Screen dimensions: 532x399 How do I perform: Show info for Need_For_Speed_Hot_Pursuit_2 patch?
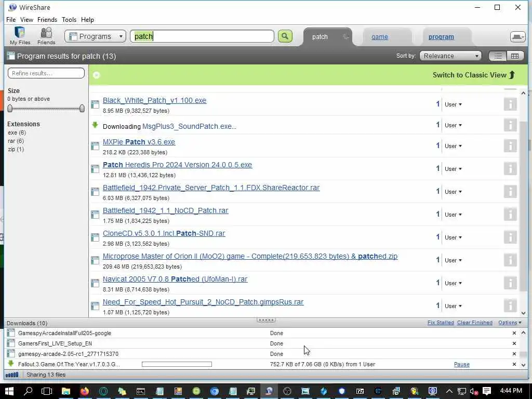(510, 305)
